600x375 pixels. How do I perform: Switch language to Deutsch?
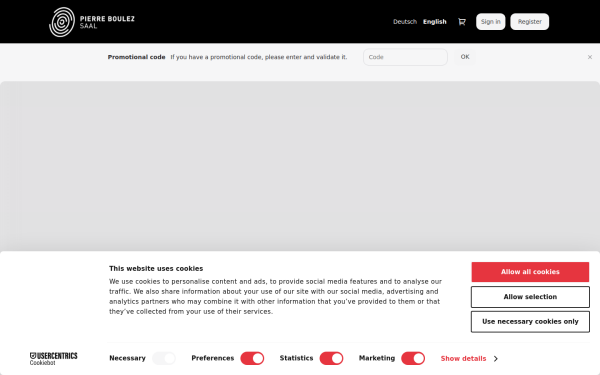point(405,22)
